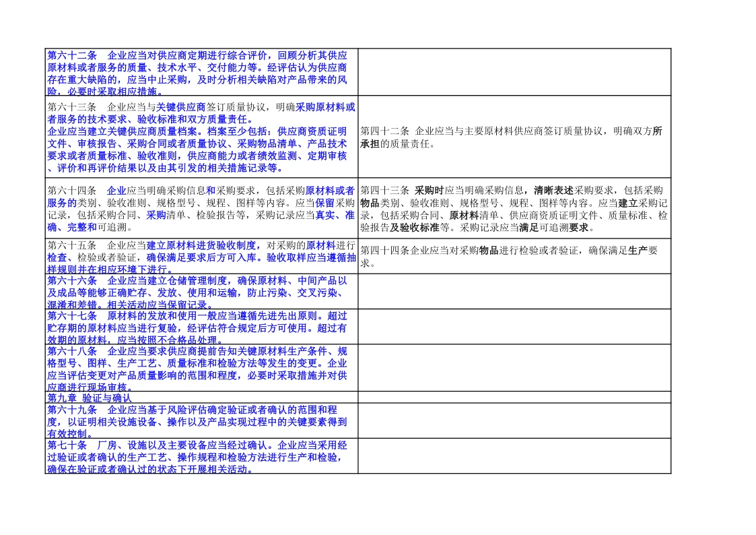Image resolution: width=756 pixels, height=535 pixels.
Task: Select the cell starting 第六十三条
Action: point(201,137)
